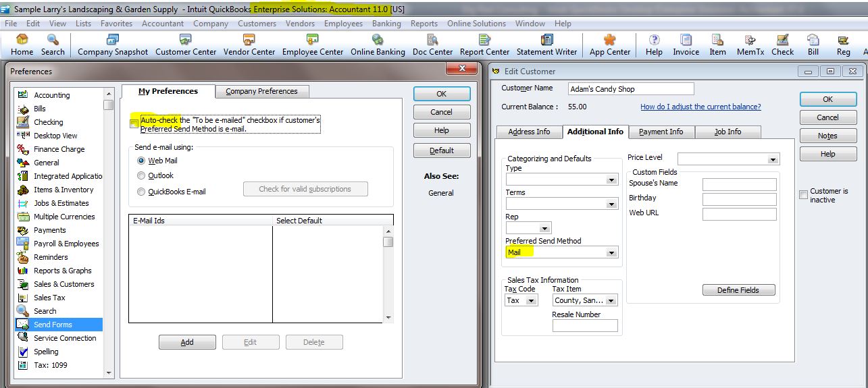This screenshot has width=868, height=388.
Task: Launch Statement Writer from the toolbar
Action: click(546, 45)
